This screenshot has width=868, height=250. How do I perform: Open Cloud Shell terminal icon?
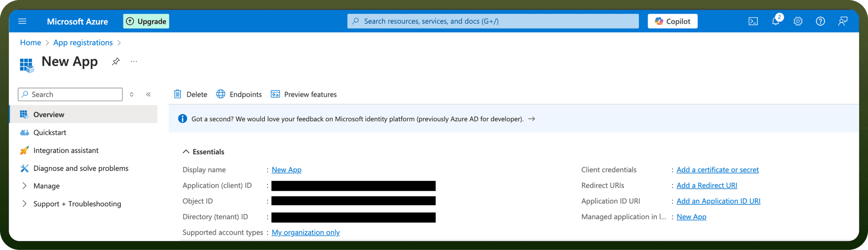(x=753, y=21)
